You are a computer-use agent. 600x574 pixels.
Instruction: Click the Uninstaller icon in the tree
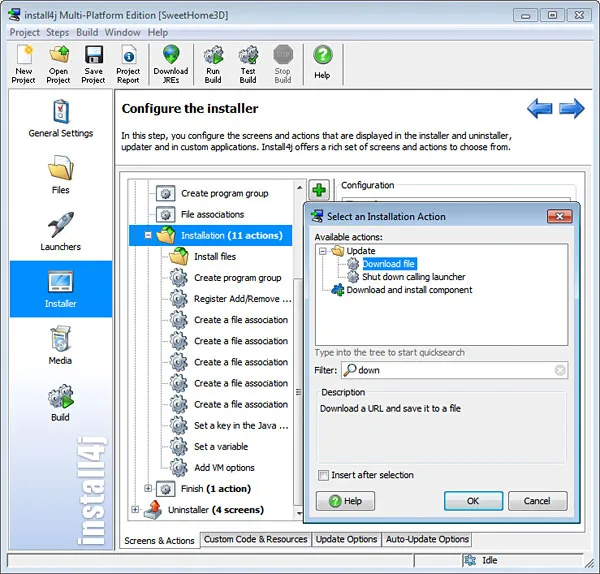click(153, 510)
